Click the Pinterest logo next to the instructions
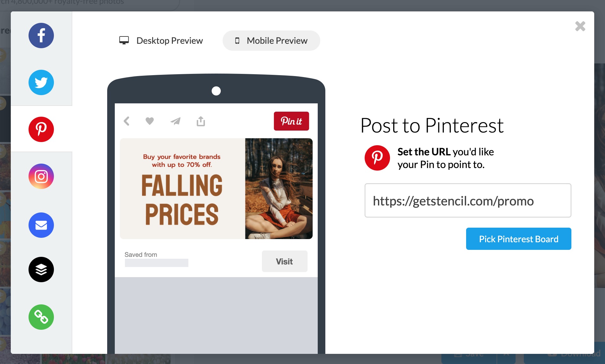Viewport: 605px width, 364px height. [x=377, y=158]
